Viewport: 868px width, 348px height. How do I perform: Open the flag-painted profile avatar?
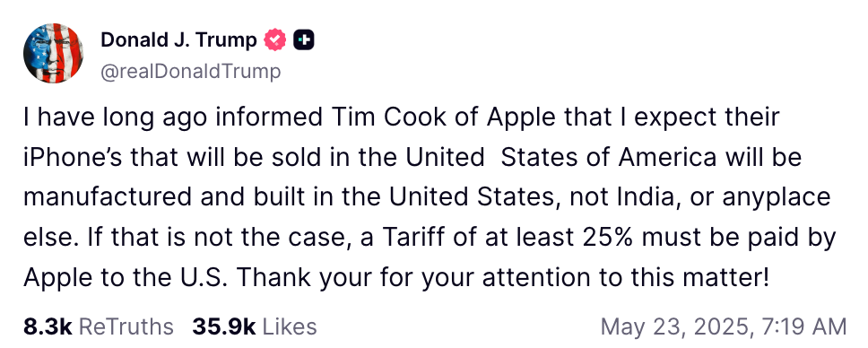click(53, 54)
